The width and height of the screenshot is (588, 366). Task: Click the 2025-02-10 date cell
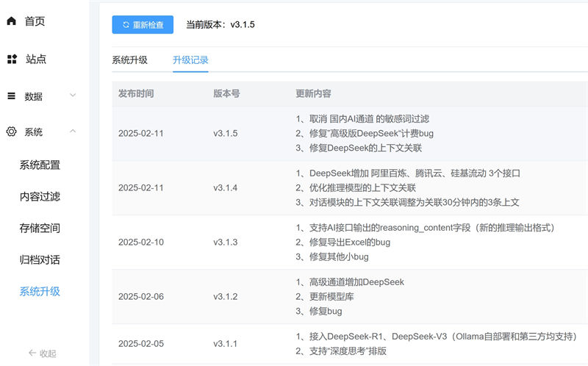(141, 243)
